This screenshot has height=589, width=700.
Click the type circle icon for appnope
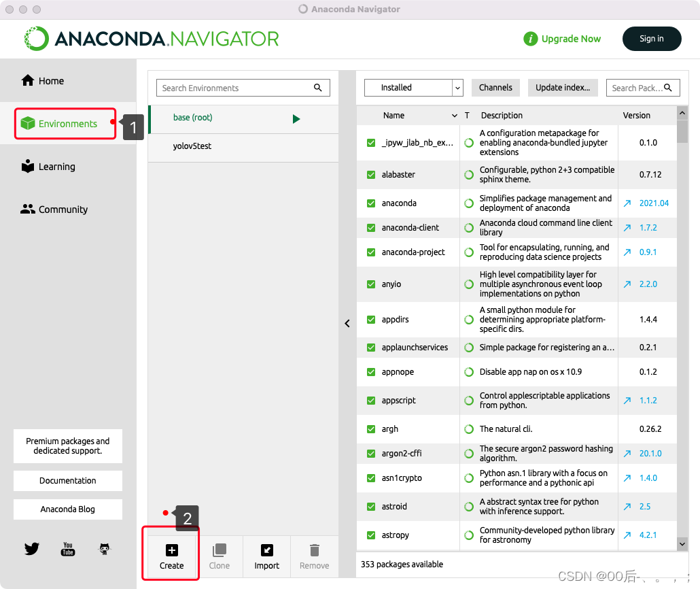click(x=469, y=372)
